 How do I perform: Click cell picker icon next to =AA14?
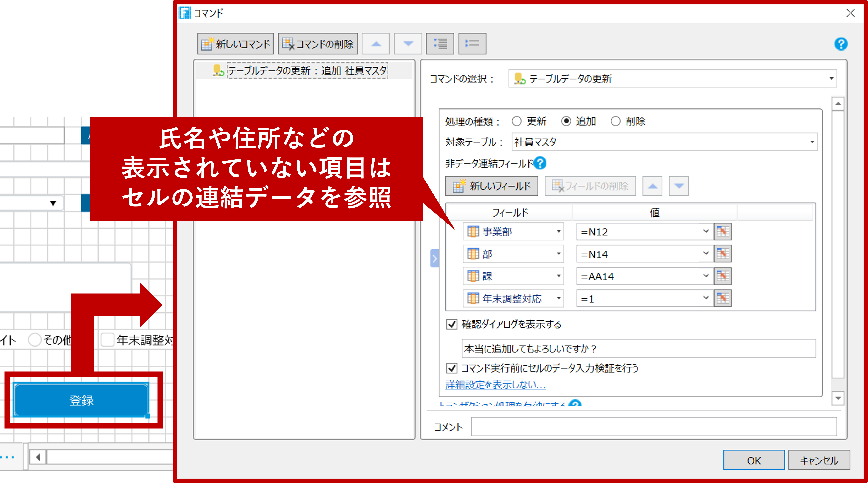click(722, 276)
